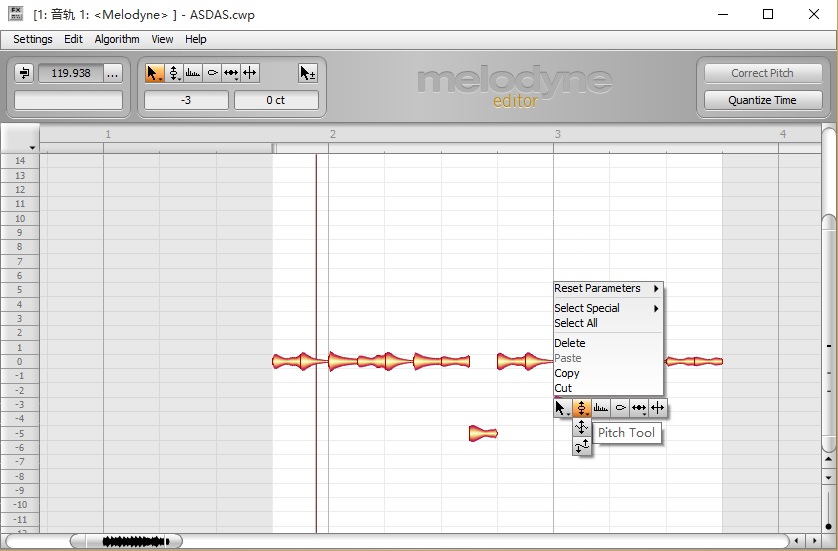Toggle the add/remove notes arrow tool

tap(308, 73)
